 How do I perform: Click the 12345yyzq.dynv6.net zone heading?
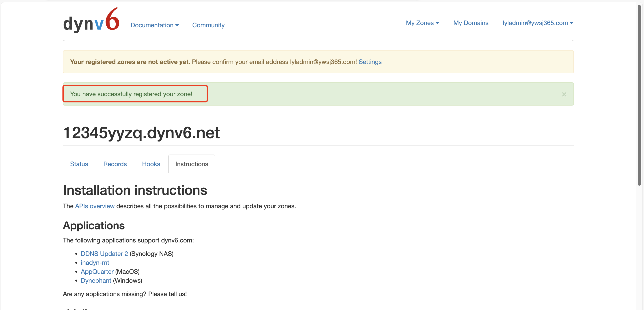141,133
